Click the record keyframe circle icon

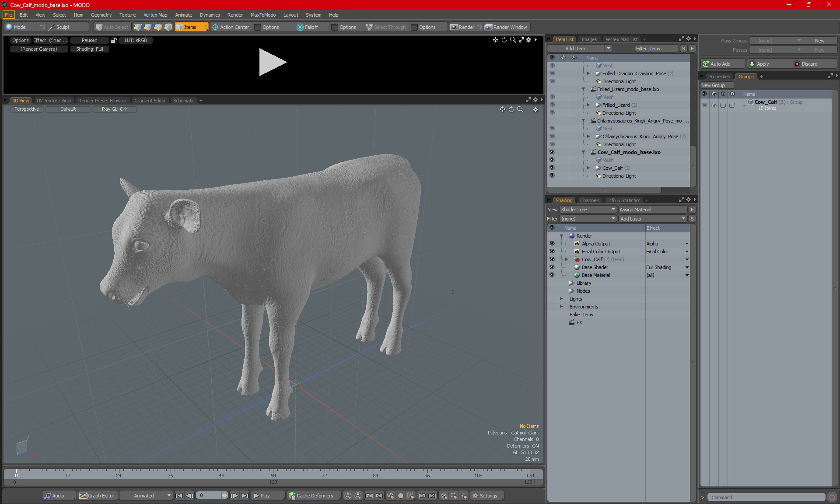pos(400,496)
